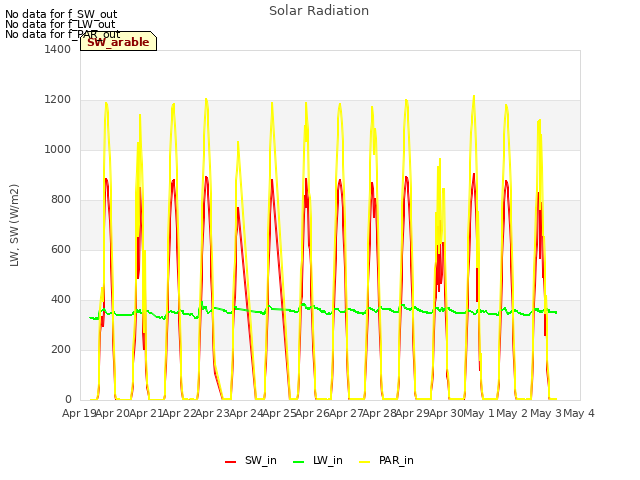Image resolution: width=640 pixels, height=480 pixels.
Task: Click the red SW_in legend swatch
Action: (231, 462)
